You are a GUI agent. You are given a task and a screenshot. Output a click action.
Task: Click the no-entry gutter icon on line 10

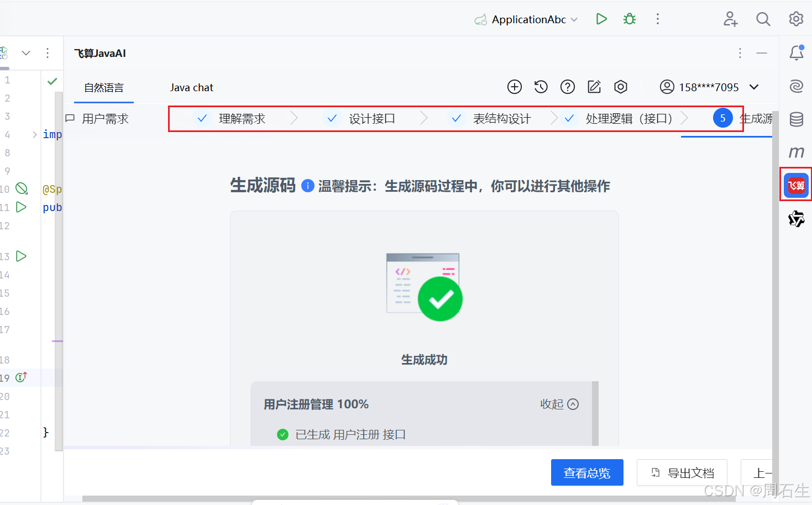point(22,189)
